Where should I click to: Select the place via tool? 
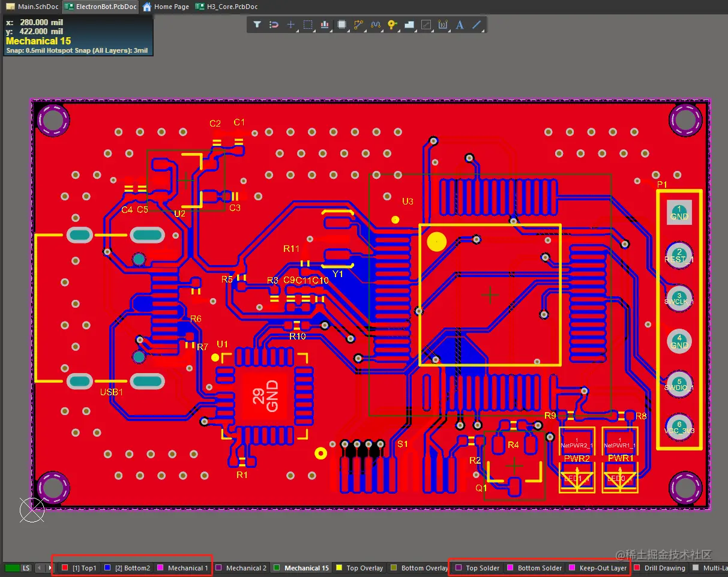tap(393, 25)
